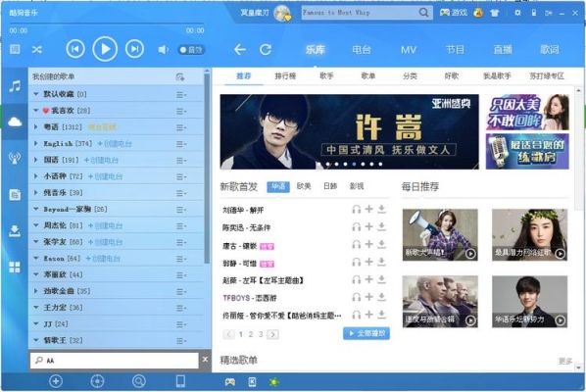This screenshot has width=586, height=392.
Task: Open the games icon in title bar
Action: [x=454, y=13]
